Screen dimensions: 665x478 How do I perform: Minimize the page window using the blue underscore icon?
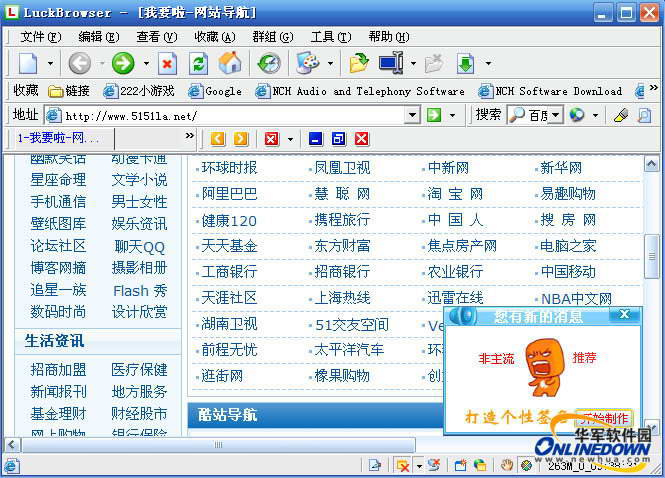coord(315,139)
